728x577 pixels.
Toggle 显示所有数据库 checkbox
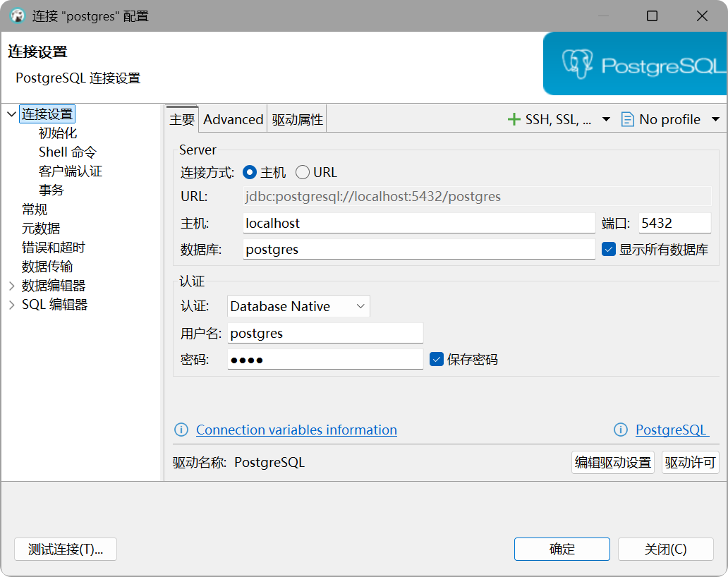pyautogui.click(x=609, y=249)
